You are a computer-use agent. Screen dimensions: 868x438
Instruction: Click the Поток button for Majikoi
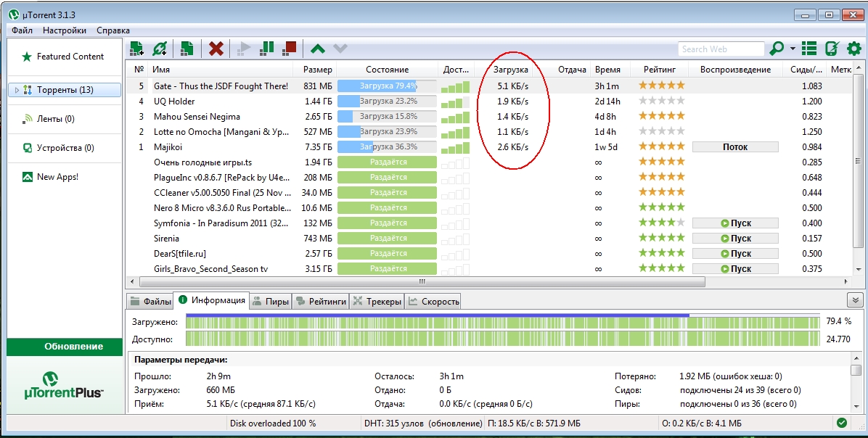coord(735,147)
